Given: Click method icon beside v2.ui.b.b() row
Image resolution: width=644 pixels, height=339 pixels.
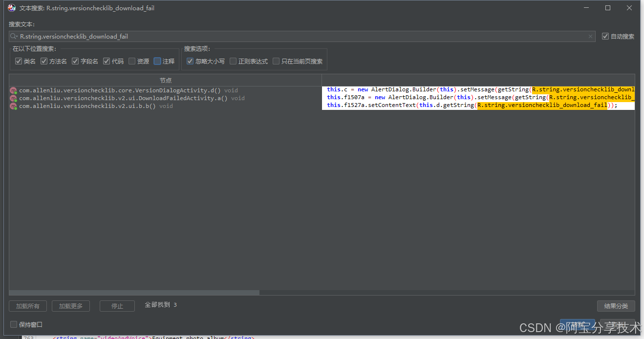Looking at the screenshot, I should tap(13, 106).
